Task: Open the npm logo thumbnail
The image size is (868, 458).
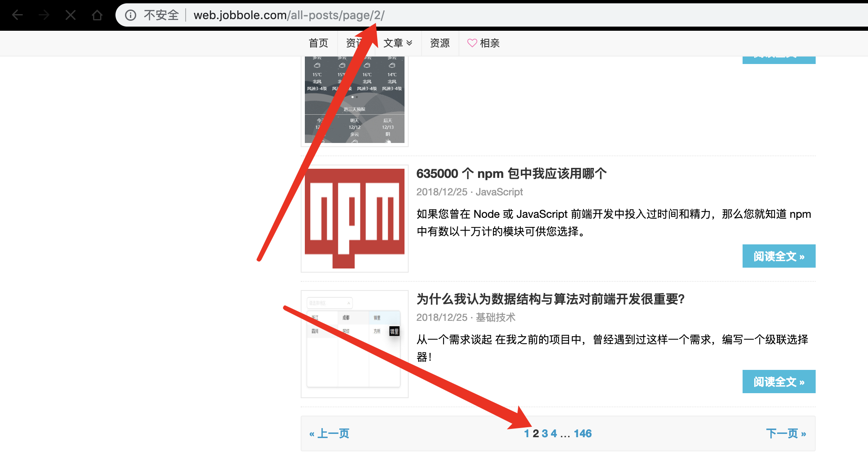Action: pyautogui.click(x=355, y=219)
